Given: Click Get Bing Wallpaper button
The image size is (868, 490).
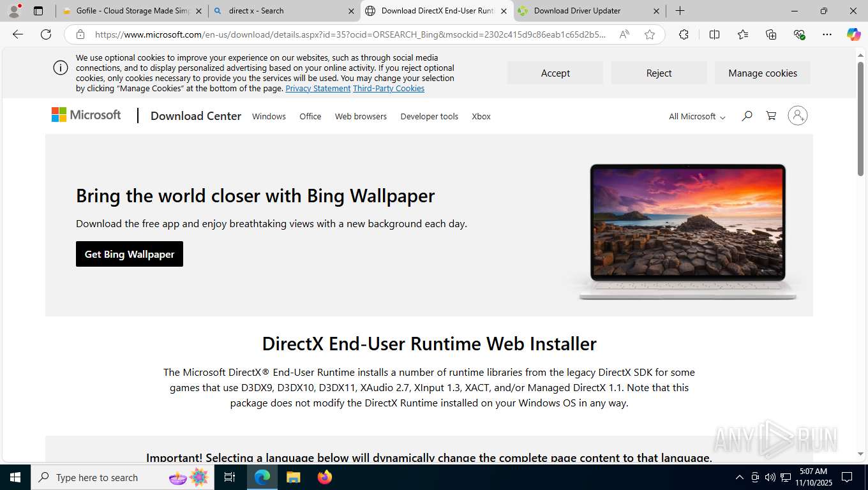Looking at the screenshot, I should 130,254.
